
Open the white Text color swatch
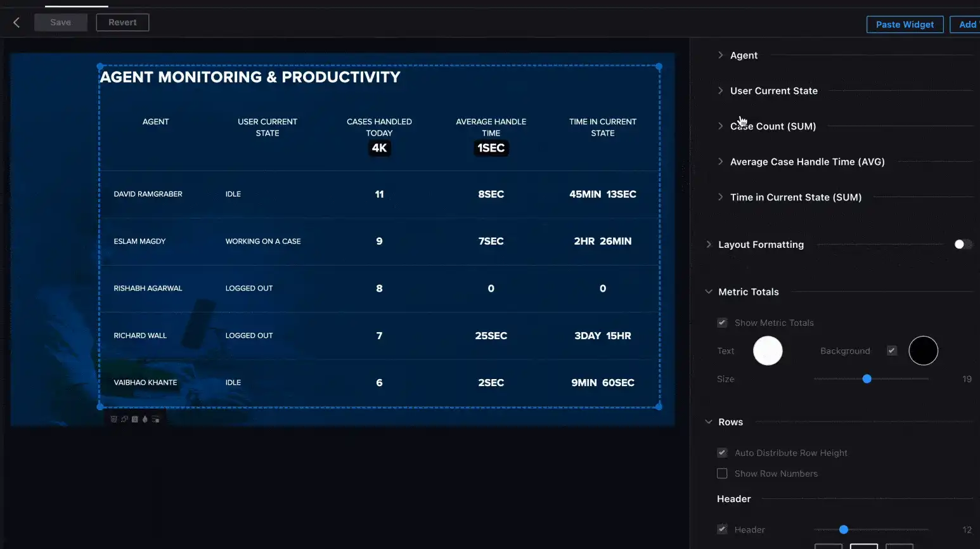[768, 351]
